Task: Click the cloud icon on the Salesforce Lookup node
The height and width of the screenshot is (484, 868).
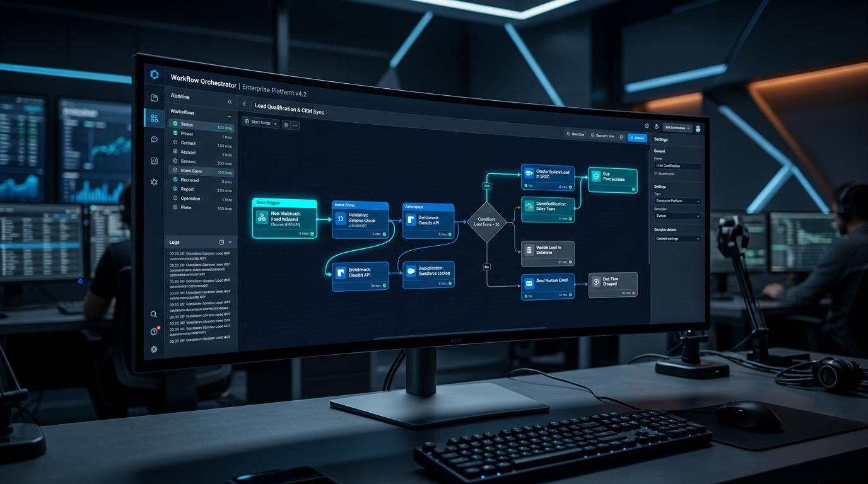Action: point(411,272)
